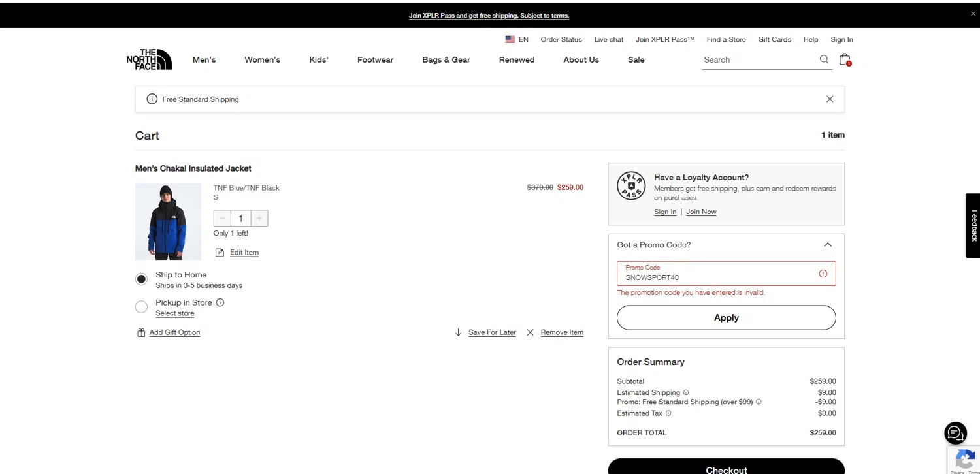This screenshot has width=980, height=474.
Task: Increase jacket quantity with plus button
Action: [259, 218]
